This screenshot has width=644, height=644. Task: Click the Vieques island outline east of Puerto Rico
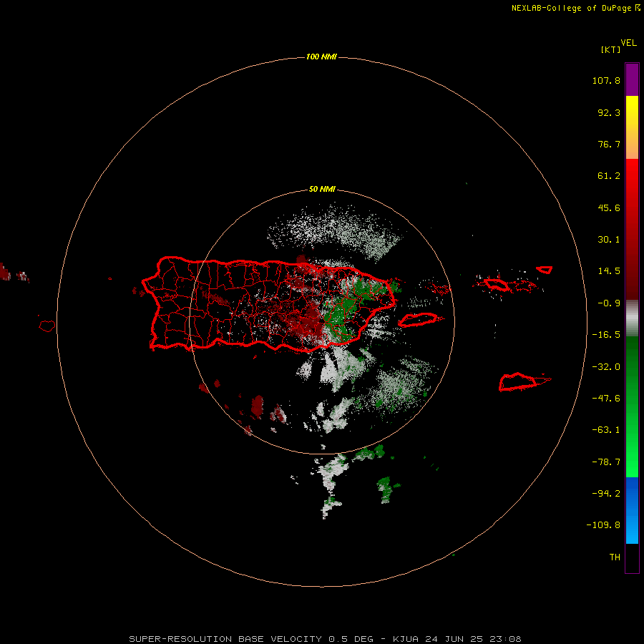pos(421,320)
